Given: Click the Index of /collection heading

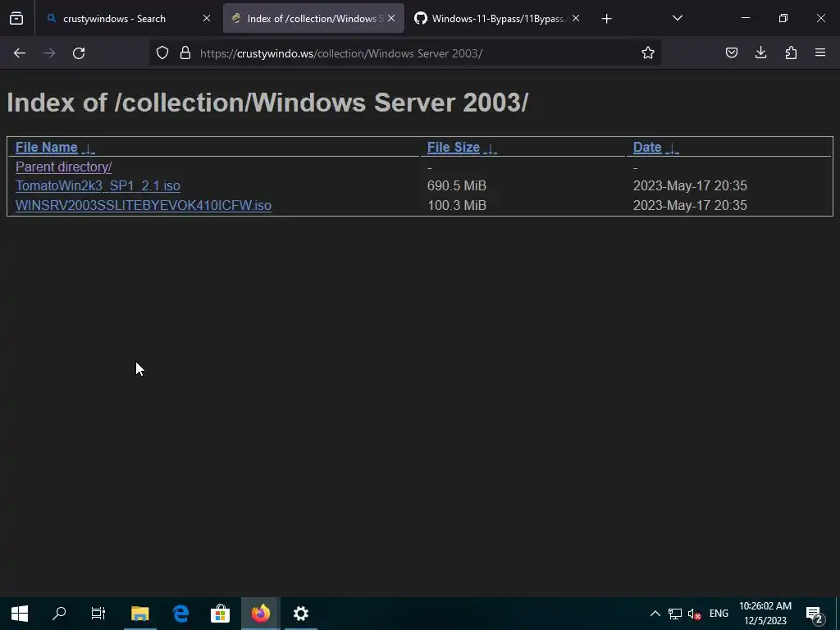Looking at the screenshot, I should (x=267, y=103).
